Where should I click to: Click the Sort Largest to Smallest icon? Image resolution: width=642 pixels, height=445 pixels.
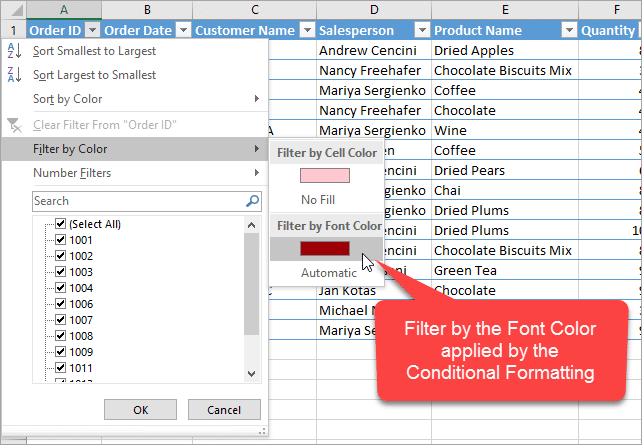point(14,75)
